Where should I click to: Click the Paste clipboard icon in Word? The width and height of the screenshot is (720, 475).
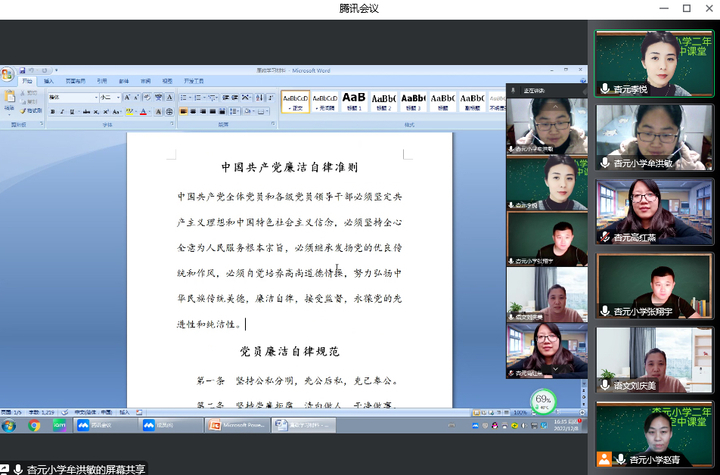pyautogui.click(x=9, y=97)
